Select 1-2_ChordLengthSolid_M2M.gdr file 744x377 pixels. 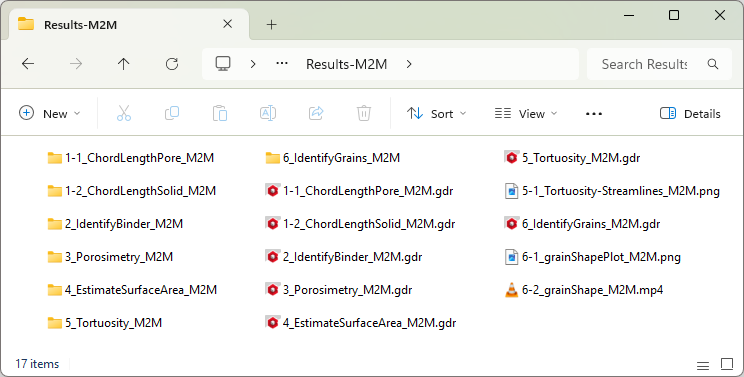(x=361, y=224)
